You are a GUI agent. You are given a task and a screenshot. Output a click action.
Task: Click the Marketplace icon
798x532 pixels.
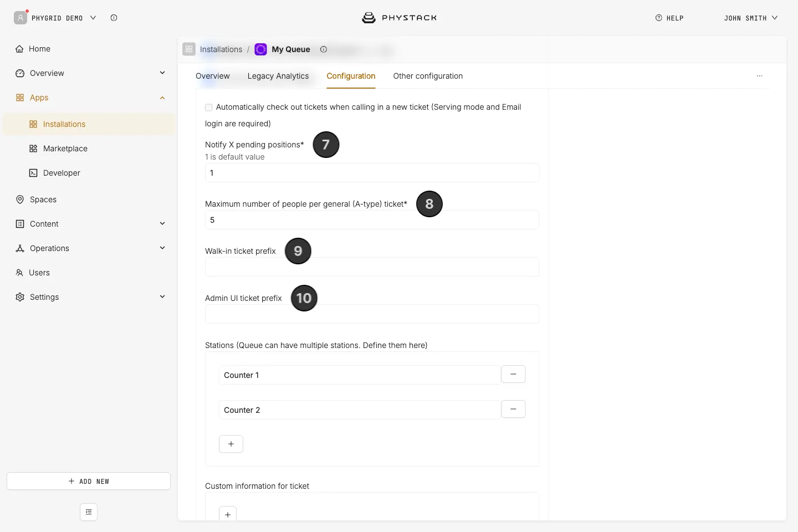(x=33, y=149)
